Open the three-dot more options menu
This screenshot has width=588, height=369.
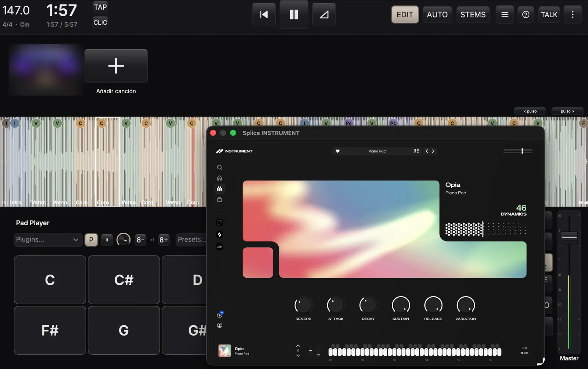572,15
